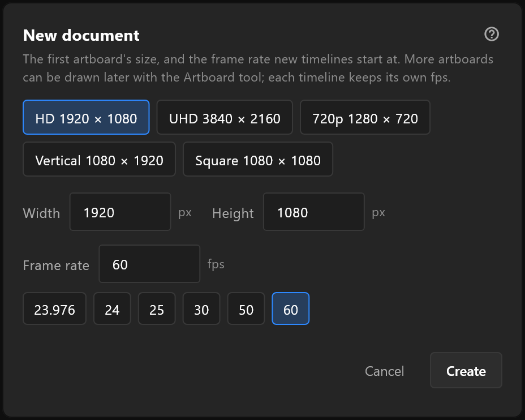
Task: Click the 'New document' heading text
Action: click(81, 35)
